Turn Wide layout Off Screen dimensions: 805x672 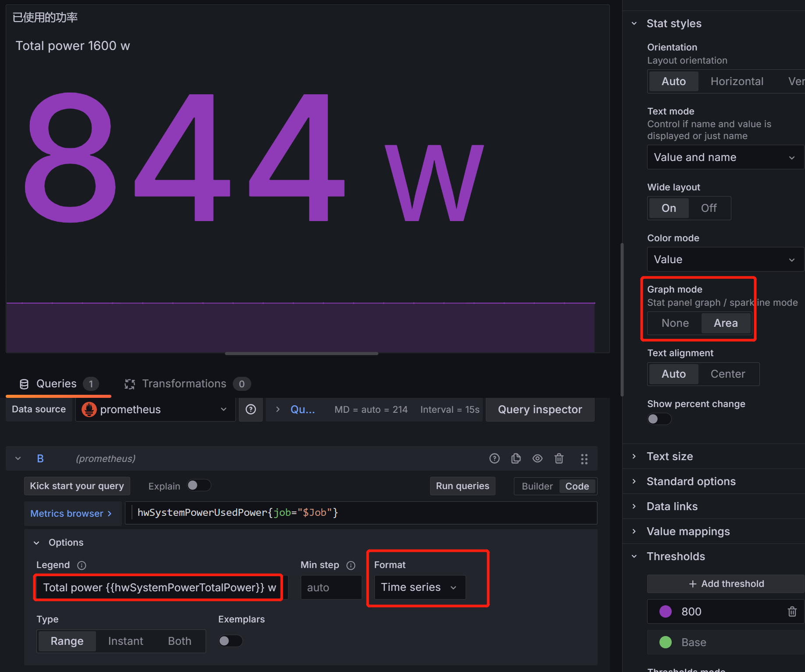(709, 208)
